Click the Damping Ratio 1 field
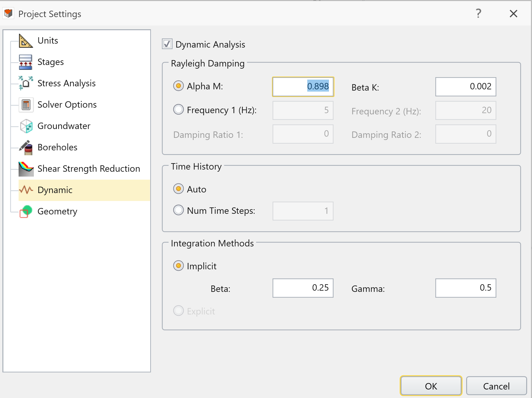Image resolution: width=532 pixels, height=398 pixels. 303,134
